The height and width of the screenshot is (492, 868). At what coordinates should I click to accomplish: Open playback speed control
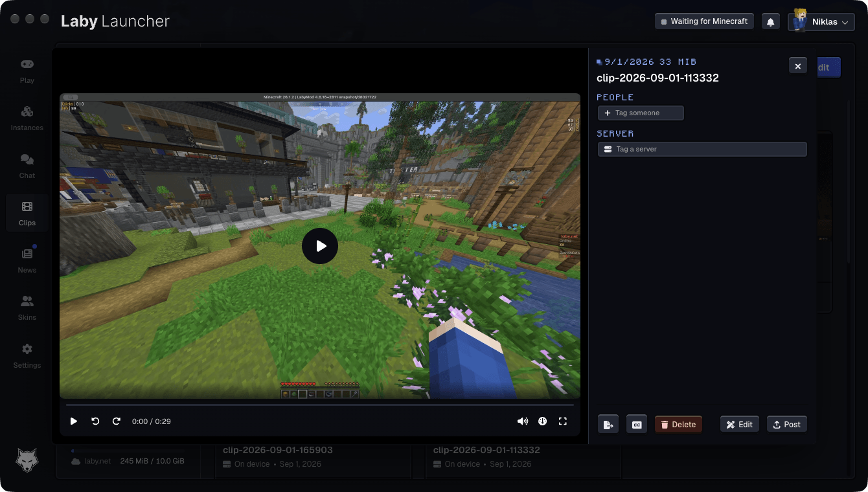point(543,421)
